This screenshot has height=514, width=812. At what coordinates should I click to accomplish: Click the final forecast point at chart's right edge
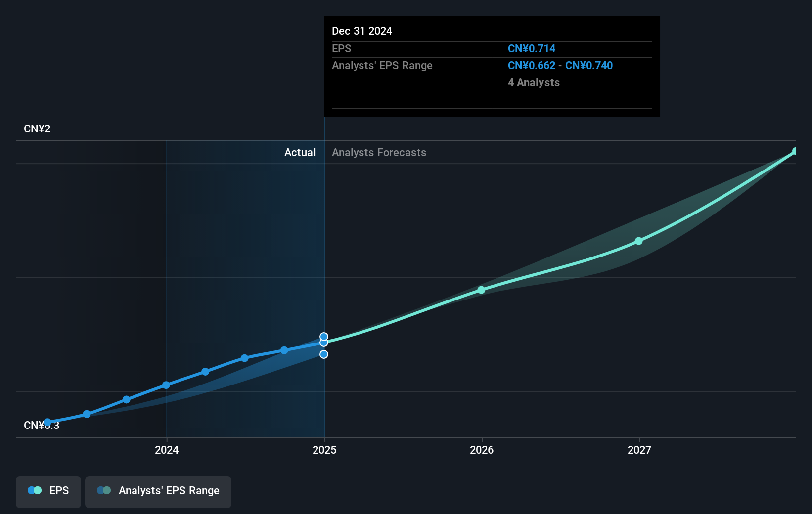795,151
